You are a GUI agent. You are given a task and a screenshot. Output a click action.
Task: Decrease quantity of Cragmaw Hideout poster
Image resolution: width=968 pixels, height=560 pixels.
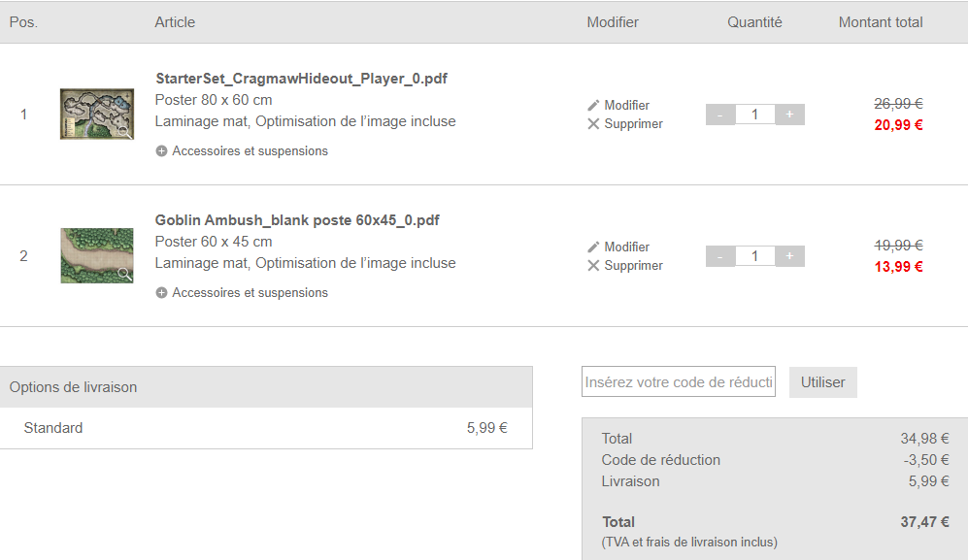(719, 115)
